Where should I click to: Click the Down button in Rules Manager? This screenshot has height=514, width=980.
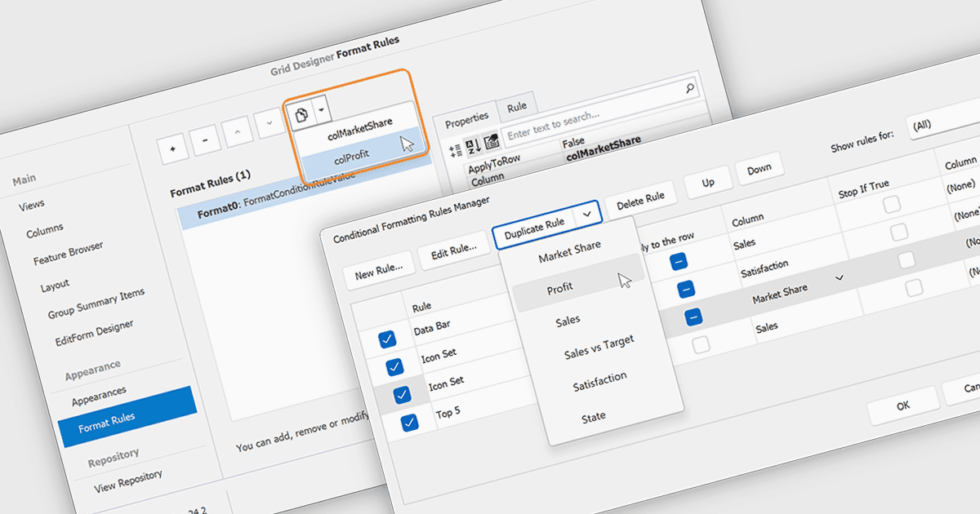[759, 169]
